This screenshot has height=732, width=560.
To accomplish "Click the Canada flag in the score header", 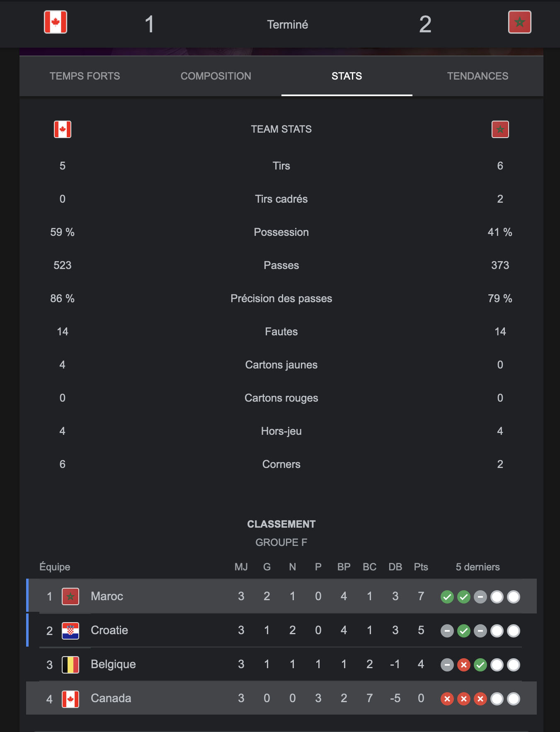I will coord(56,22).
